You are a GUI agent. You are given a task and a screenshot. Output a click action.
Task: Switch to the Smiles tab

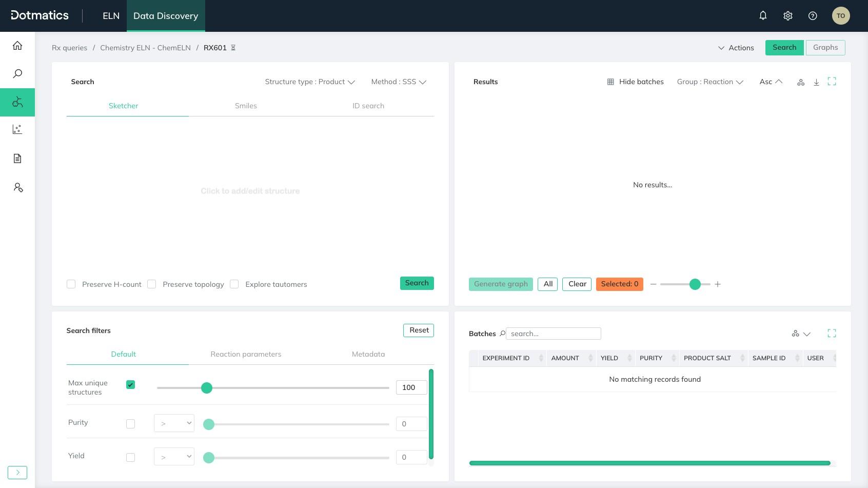pos(246,106)
